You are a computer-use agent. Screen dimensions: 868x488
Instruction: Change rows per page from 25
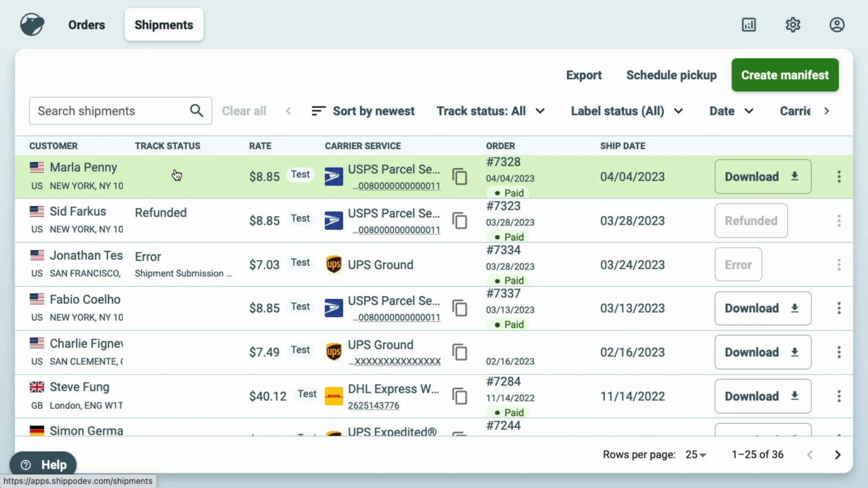(x=696, y=455)
